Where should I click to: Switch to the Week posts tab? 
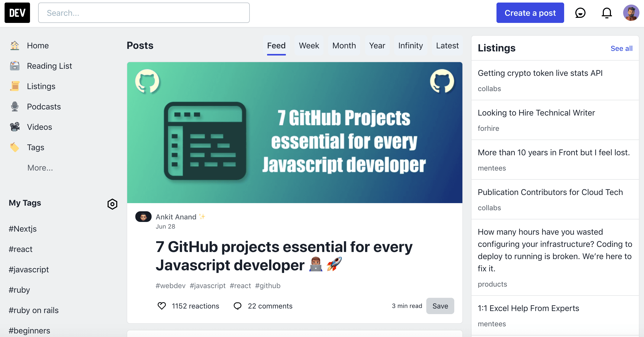pyautogui.click(x=309, y=46)
